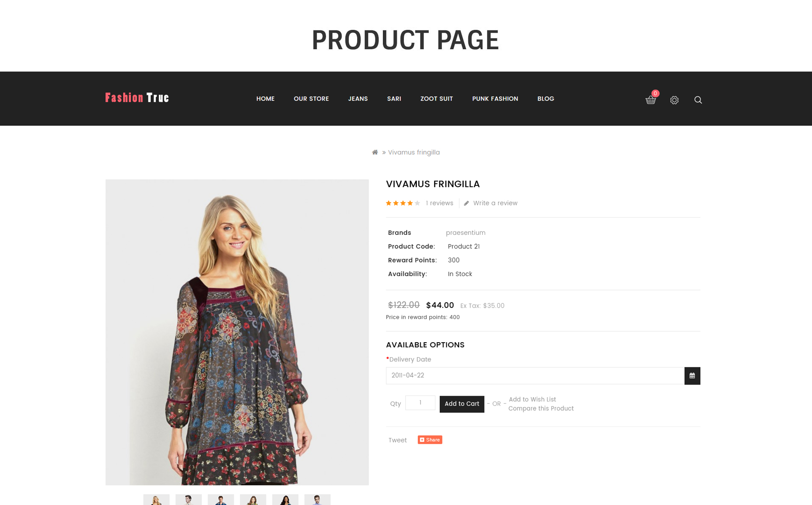Go to the BLOG menu item
812x505 pixels.
pos(546,99)
